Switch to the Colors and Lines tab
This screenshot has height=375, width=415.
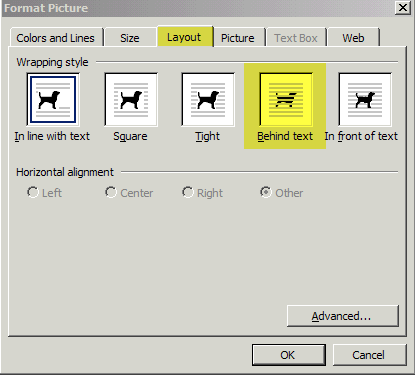point(56,38)
